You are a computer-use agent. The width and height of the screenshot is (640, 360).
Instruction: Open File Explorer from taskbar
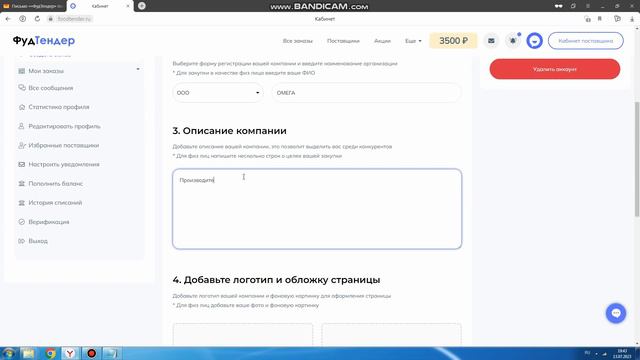[28, 353]
